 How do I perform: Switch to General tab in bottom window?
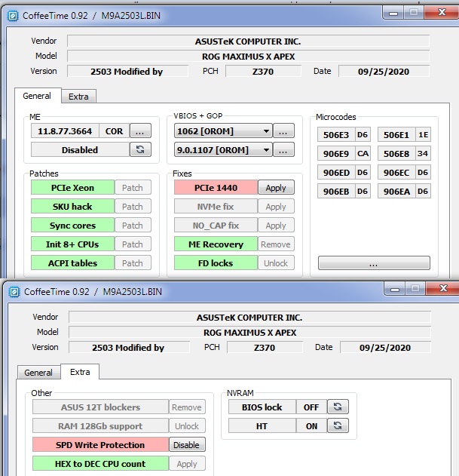(x=38, y=372)
